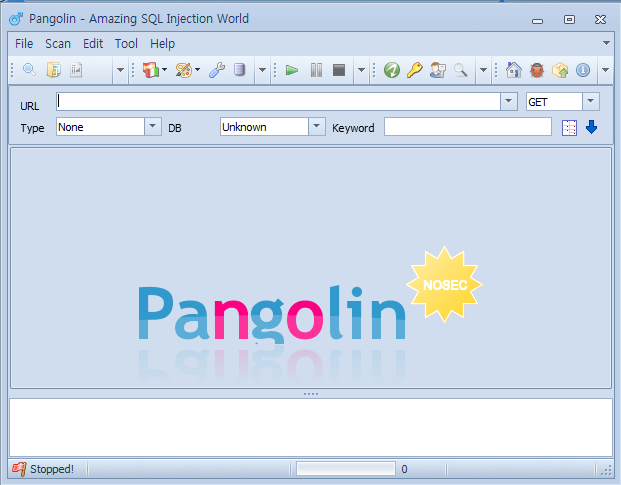Click the database cylinder icon
Screen dimensions: 621x485
(239, 70)
